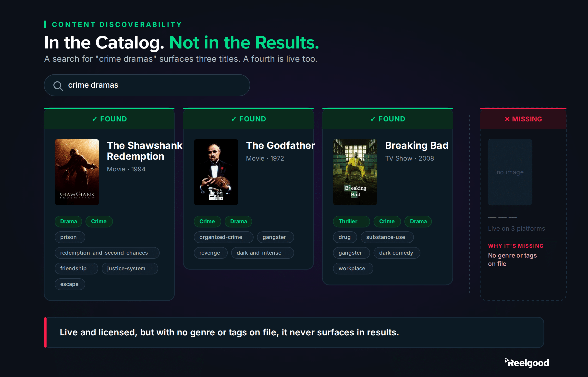Click the 'no image' placeholder
Screen dimensions: 588x377
pos(510,172)
